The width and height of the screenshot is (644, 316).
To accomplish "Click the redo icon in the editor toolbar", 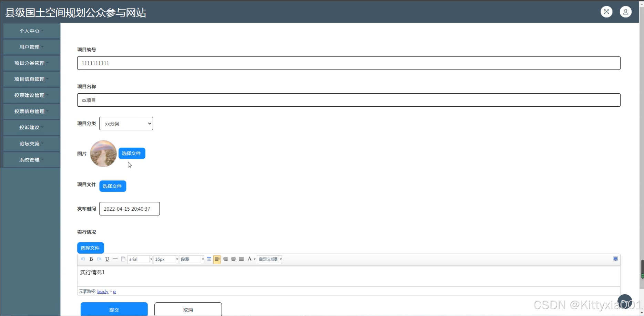I will (x=99, y=259).
